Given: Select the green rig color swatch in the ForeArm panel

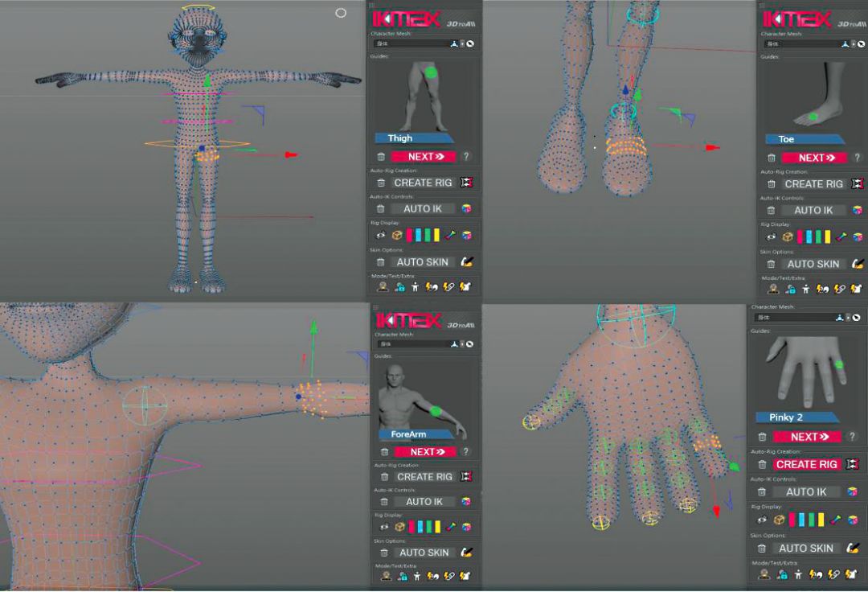Looking at the screenshot, I should click(x=429, y=527).
